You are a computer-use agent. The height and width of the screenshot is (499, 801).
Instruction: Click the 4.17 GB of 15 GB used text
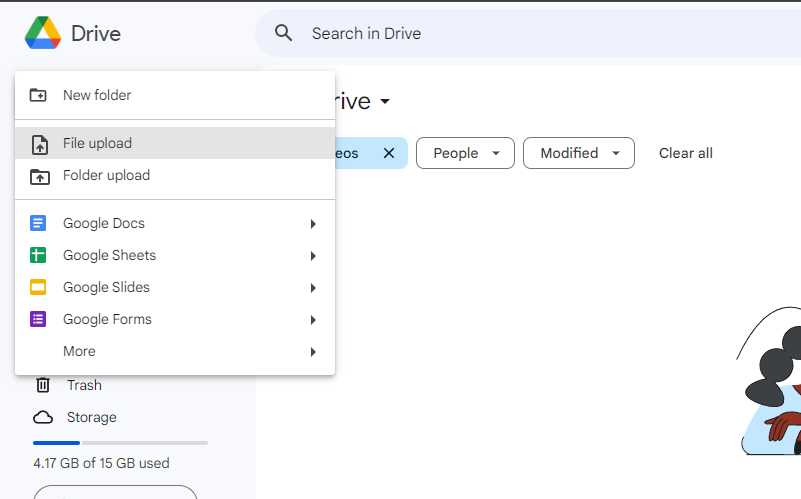(x=101, y=463)
